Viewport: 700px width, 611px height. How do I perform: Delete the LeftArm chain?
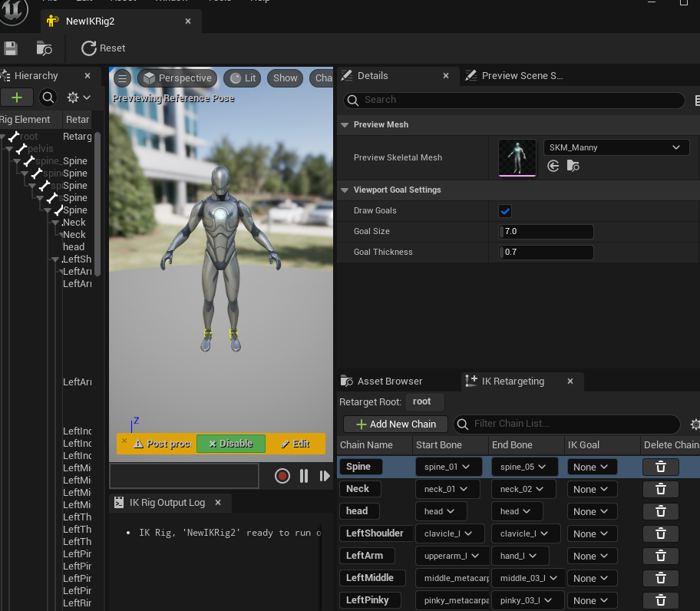coord(661,556)
